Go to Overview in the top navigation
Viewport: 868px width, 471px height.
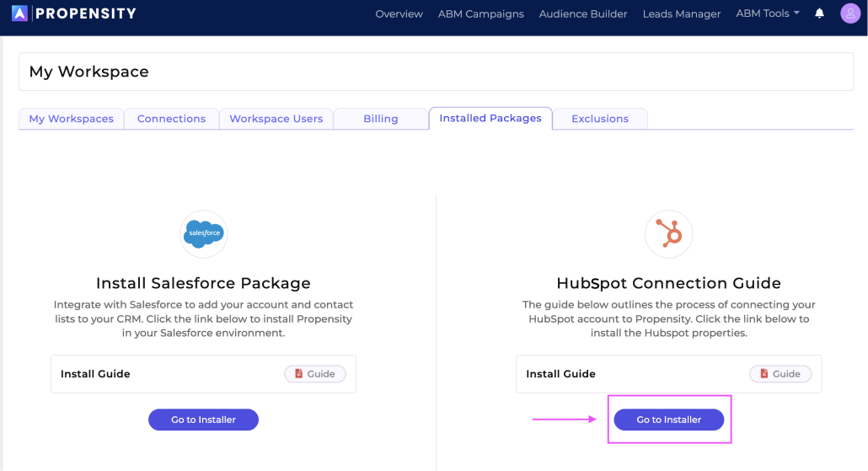click(x=399, y=13)
